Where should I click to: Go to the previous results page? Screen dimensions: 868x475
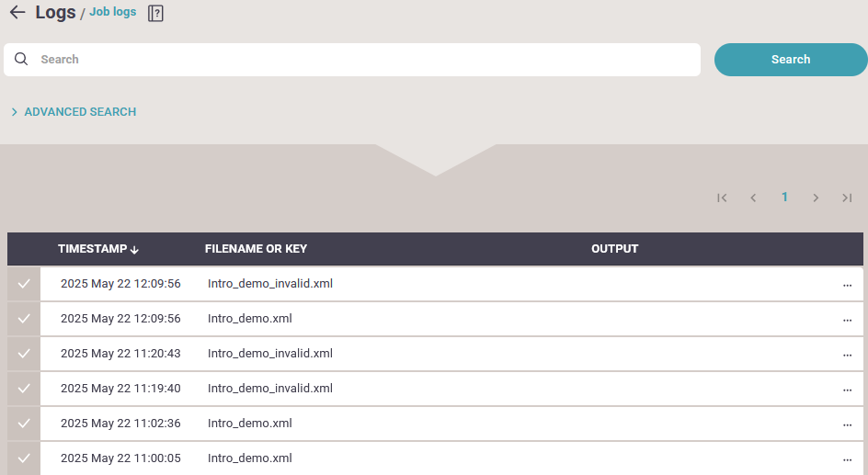coord(753,198)
